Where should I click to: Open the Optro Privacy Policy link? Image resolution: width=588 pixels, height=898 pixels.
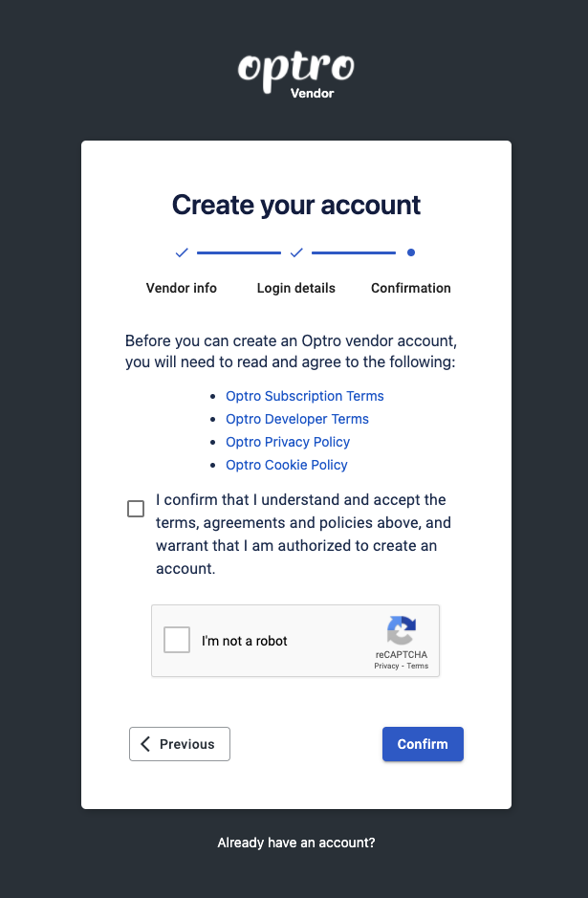coord(288,442)
